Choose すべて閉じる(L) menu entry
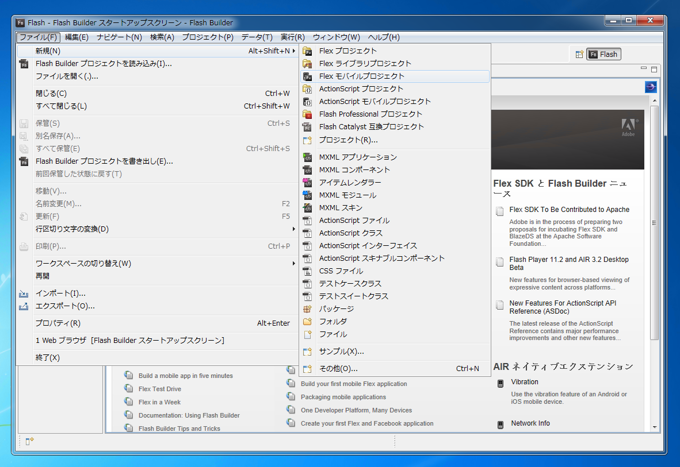 [x=157, y=106]
